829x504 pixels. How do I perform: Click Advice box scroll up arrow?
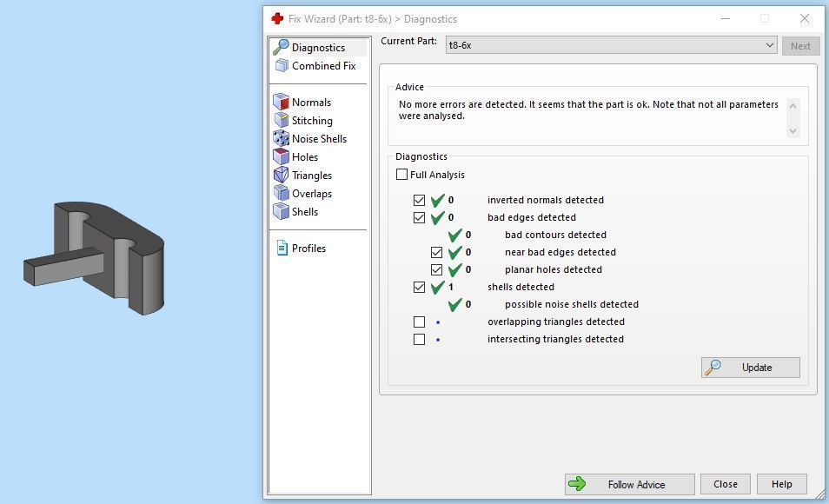793,106
